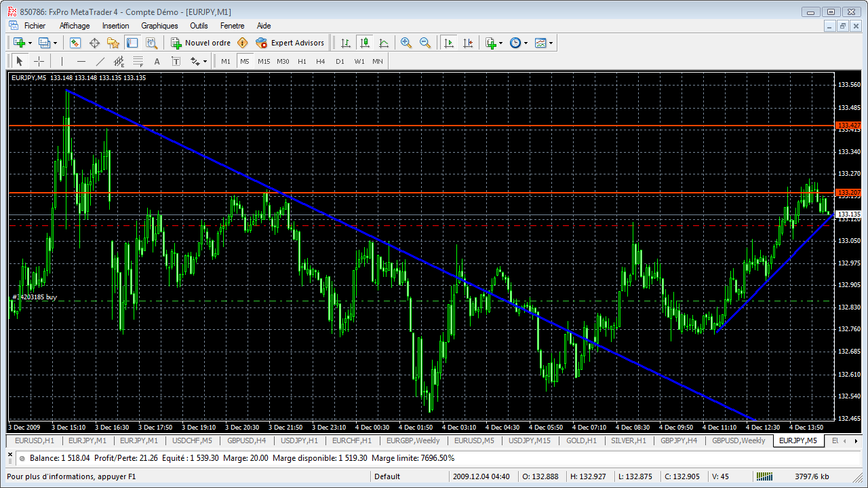
Task: Select the Fibonacci Retracement tool
Action: coord(138,61)
